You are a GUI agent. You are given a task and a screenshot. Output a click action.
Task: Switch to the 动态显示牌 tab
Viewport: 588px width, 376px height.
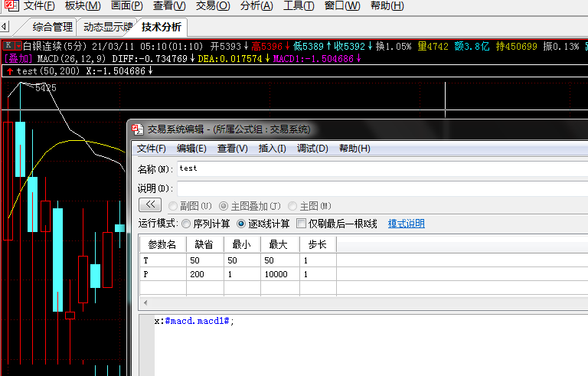click(108, 27)
